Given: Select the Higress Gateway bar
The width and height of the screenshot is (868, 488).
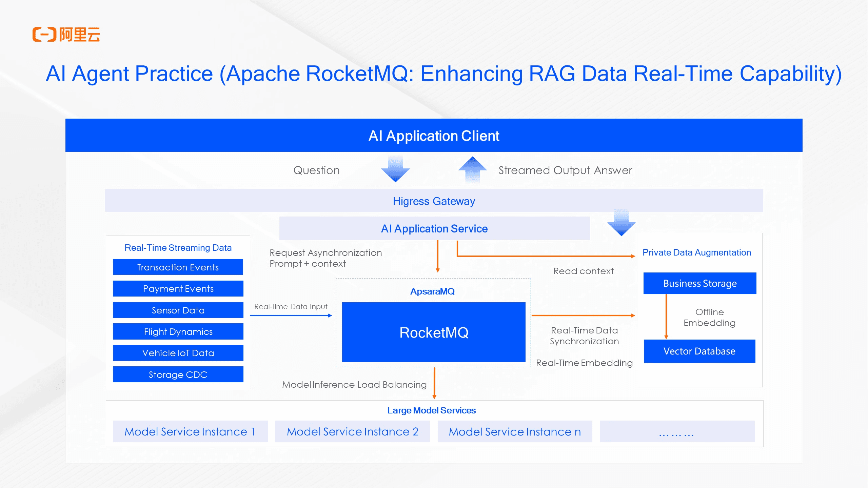Looking at the screenshot, I should [434, 201].
